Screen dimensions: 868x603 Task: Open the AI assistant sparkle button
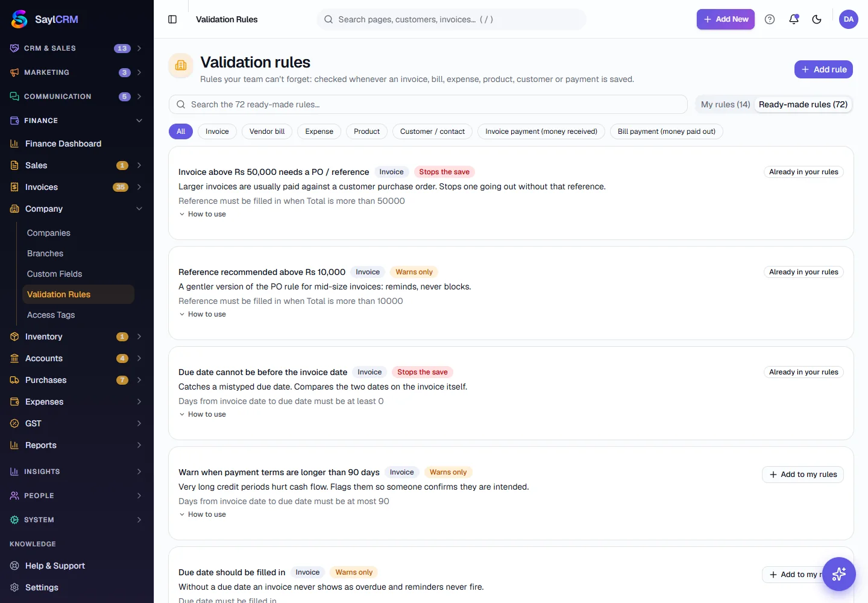coord(839,574)
